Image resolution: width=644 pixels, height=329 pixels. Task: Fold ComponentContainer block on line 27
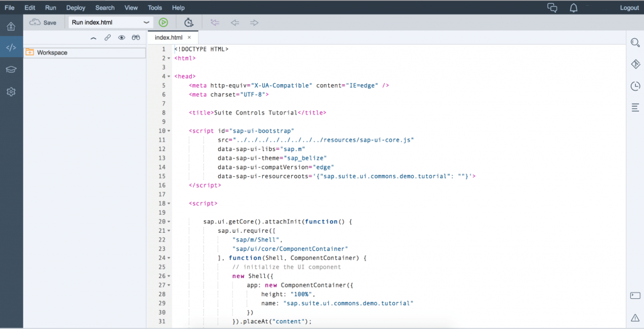click(x=169, y=285)
